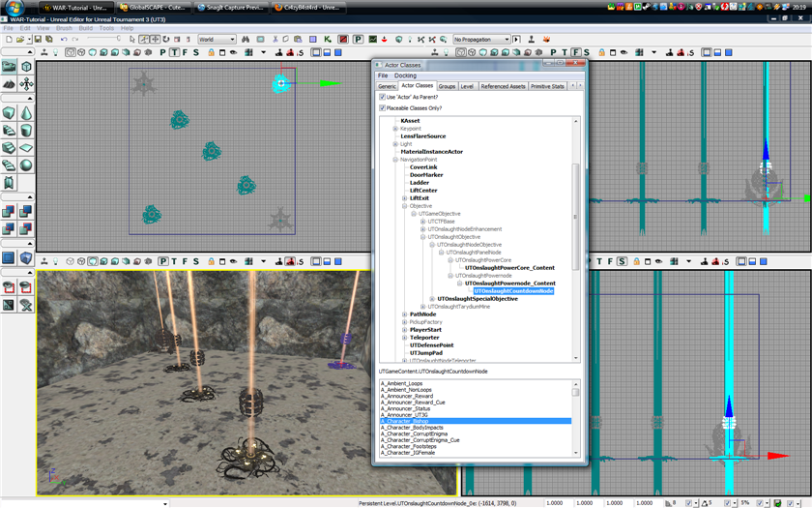Create cube builder brush
This screenshot has height=508, width=812.
[9, 112]
